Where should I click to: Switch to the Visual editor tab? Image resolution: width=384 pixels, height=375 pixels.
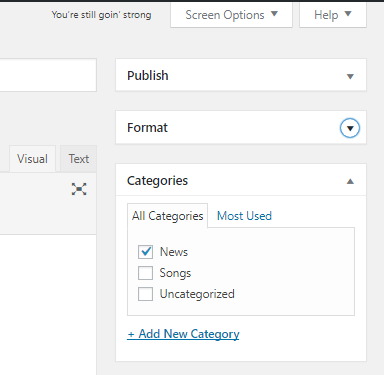32,159
